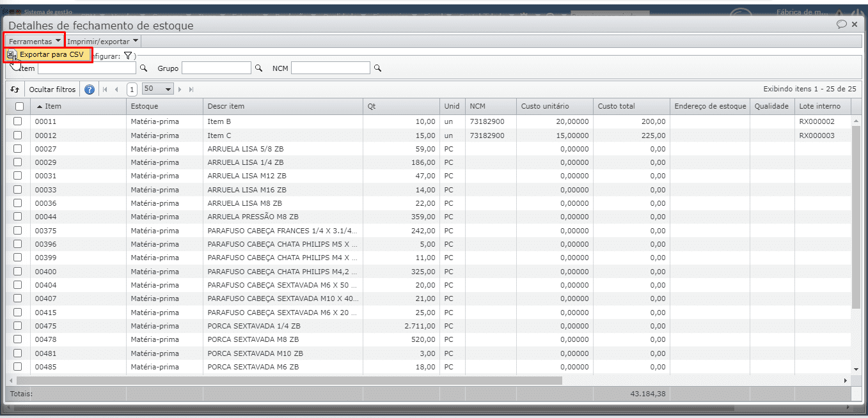The image size is (868, 418).
Task: Click the Ocultar filtros button
Action: 52,89
